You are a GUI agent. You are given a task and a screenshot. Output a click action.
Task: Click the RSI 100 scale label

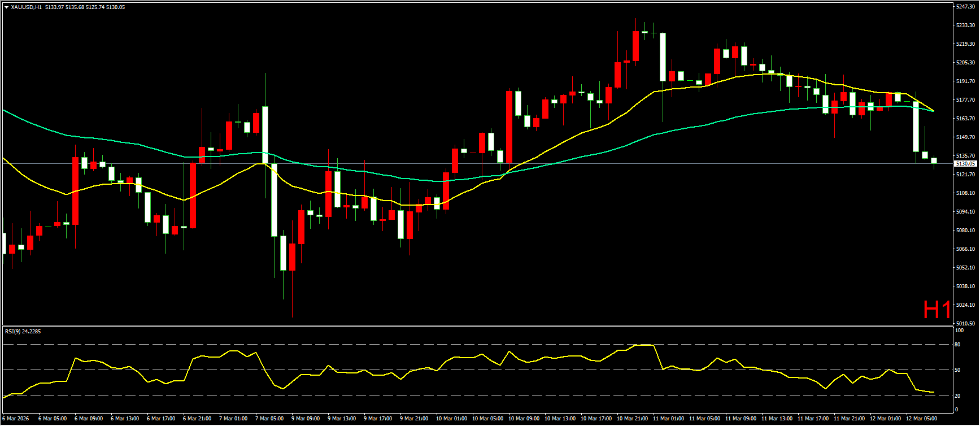pyautogui.click(x=959, y=331)
